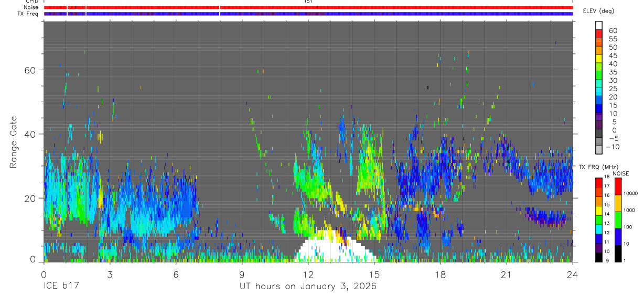Click the blue TX Freq strip above the plot
This screenshot has width=644, height=297.
point(308,14)
